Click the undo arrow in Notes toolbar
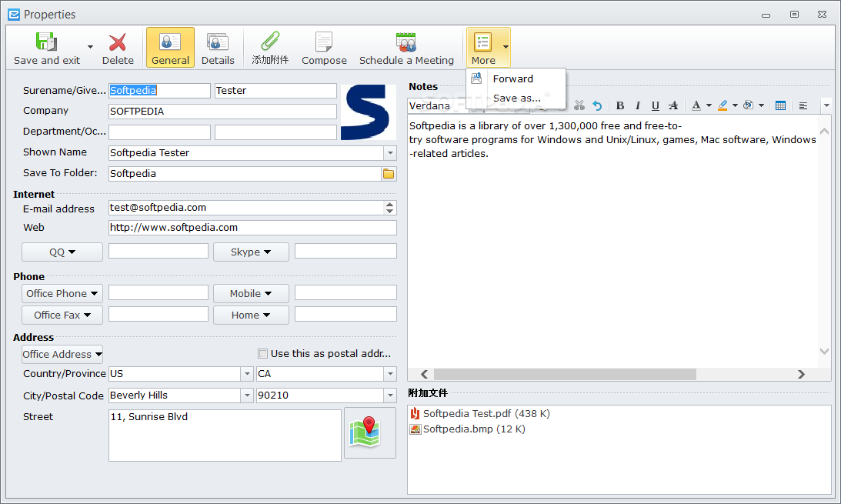 click(x=597, y=105)
